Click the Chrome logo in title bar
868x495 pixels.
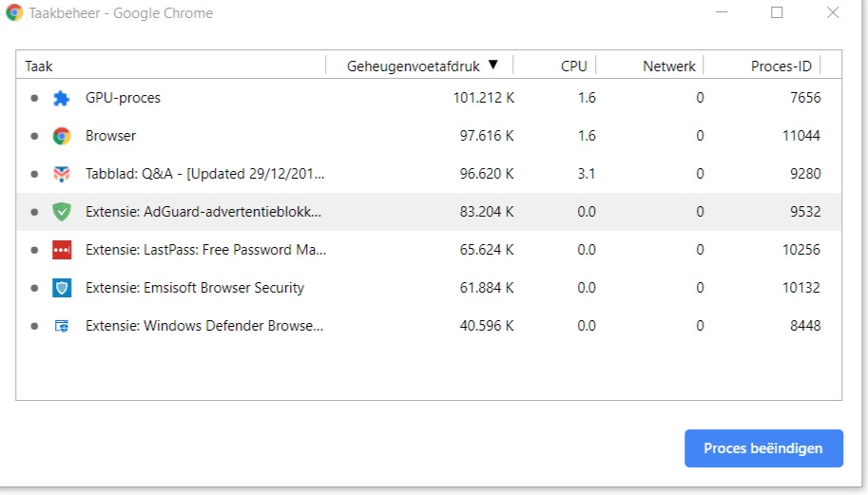[14, 13]
